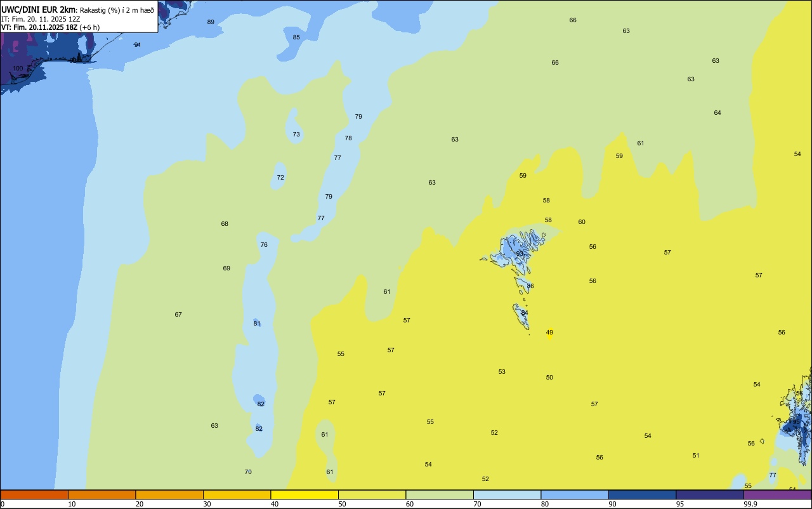Click the legend tick label 99.9
The image size is (812, 509).
[750, 504]
